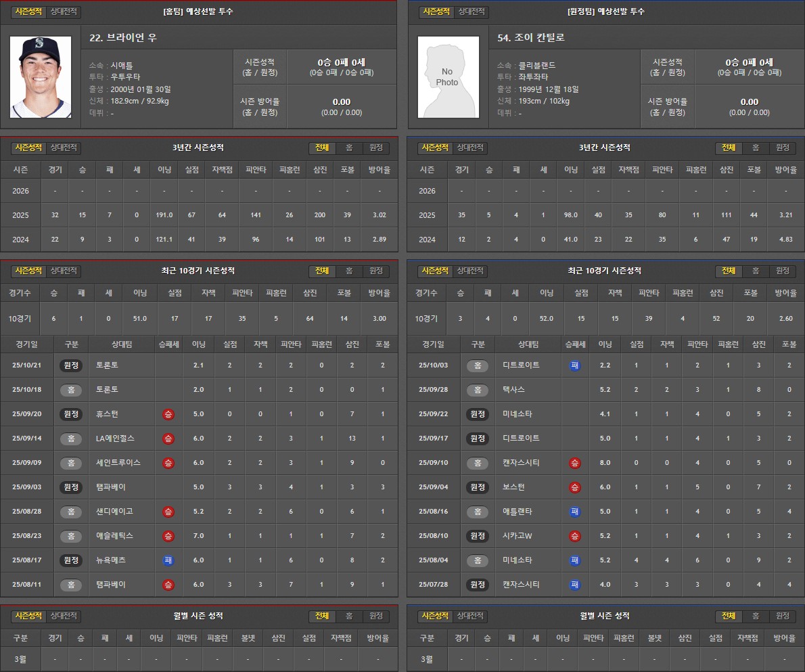Click the 홈 badge in the 애슬레틱스 row
Screen dimensions: 805x672
(x=71, y=536)
